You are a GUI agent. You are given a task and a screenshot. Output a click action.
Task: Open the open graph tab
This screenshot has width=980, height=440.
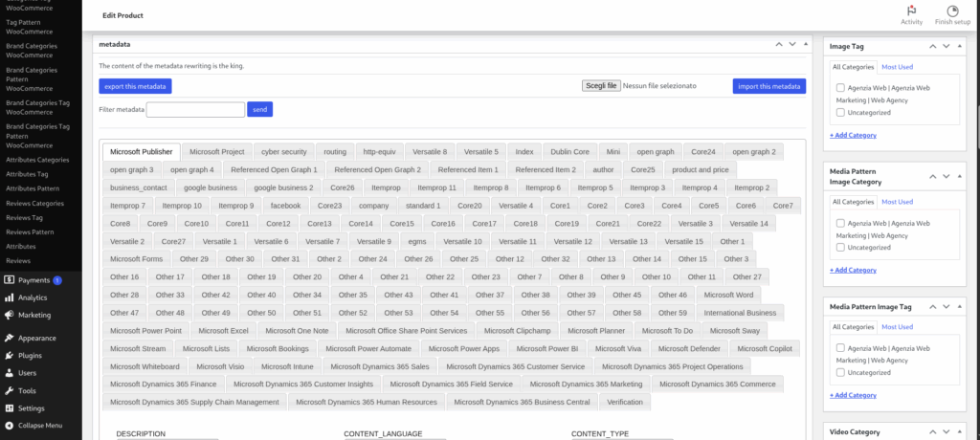click(656, 152)
